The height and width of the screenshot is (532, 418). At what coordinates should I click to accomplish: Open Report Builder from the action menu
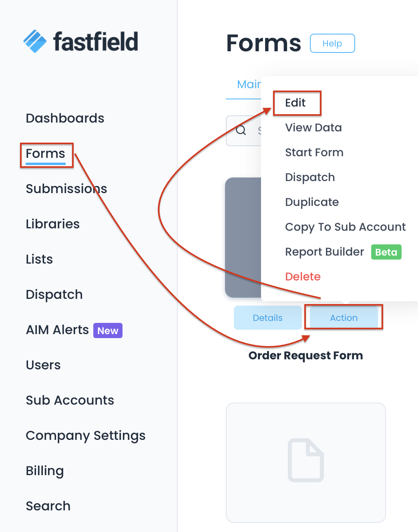click(324, 252)
